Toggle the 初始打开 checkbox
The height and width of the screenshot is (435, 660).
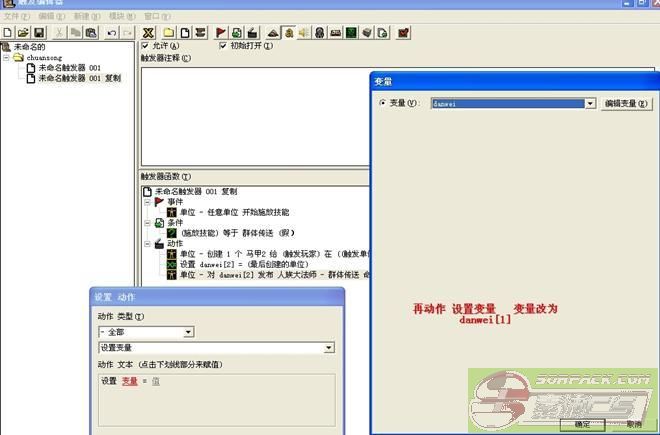click(223, 46)
